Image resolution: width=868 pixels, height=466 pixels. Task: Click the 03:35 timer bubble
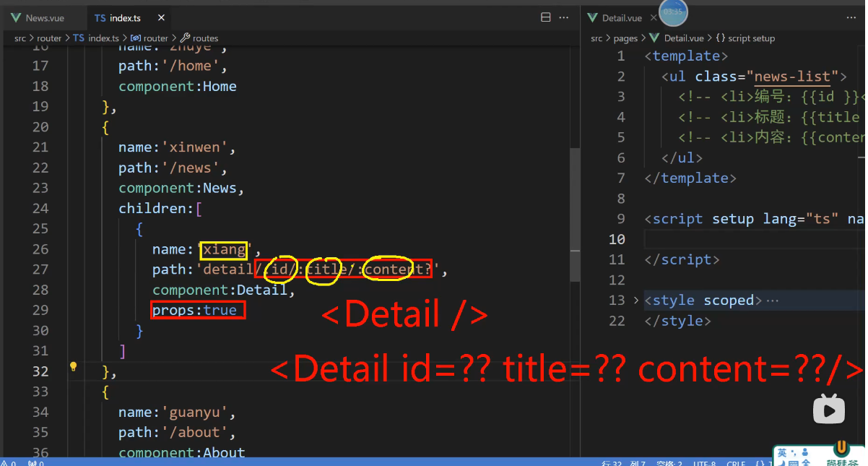[673, 12]
